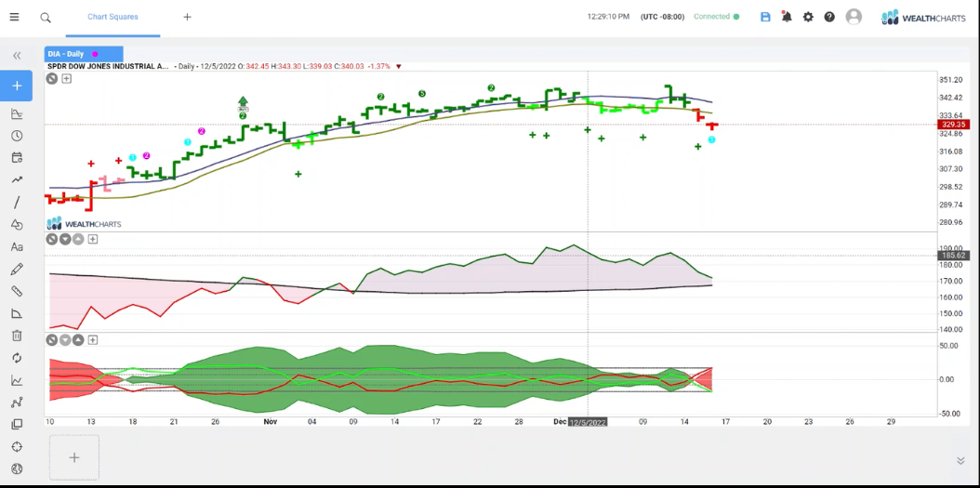Add indicator to bottom panel with plus
The width and height of the screenshot is (980, 488).
click(x=92, y=340)
